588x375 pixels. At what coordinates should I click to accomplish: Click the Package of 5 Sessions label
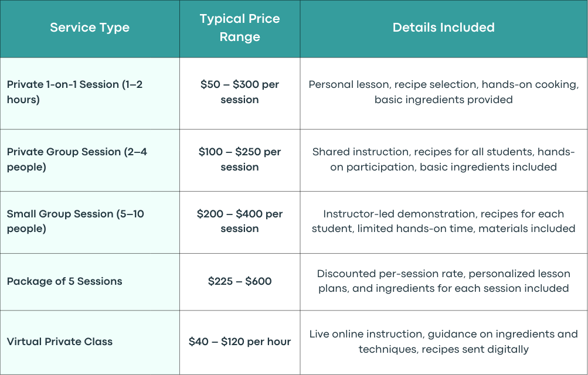64,281
